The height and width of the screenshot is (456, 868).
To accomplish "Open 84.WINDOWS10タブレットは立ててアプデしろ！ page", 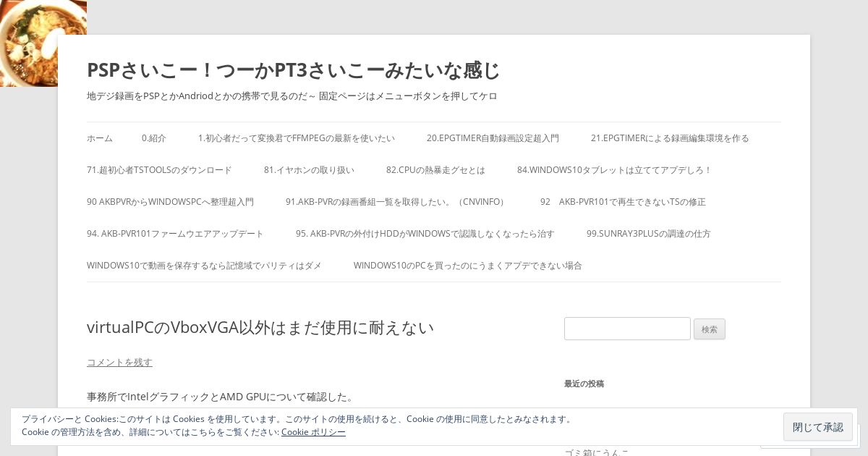I will 615,170.
